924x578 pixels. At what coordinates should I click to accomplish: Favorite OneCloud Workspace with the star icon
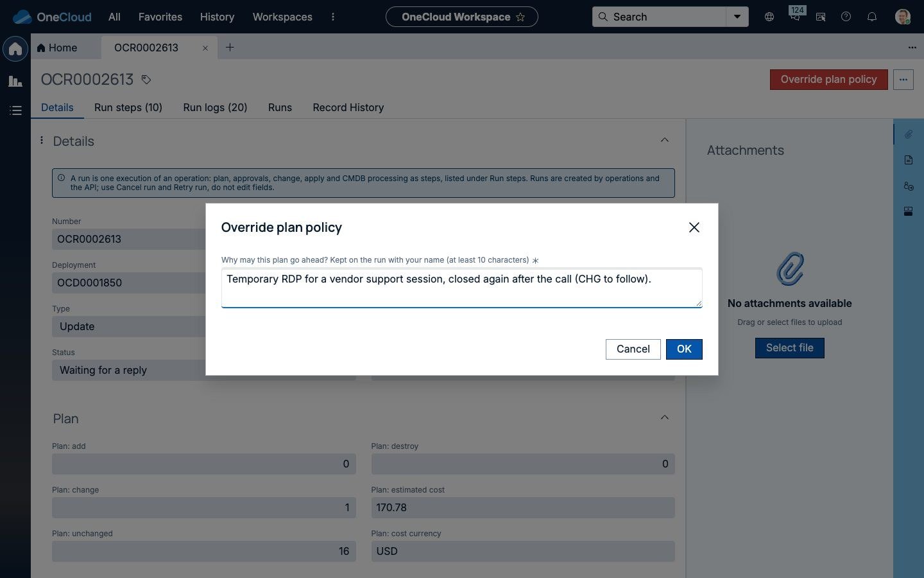[520, 17]
